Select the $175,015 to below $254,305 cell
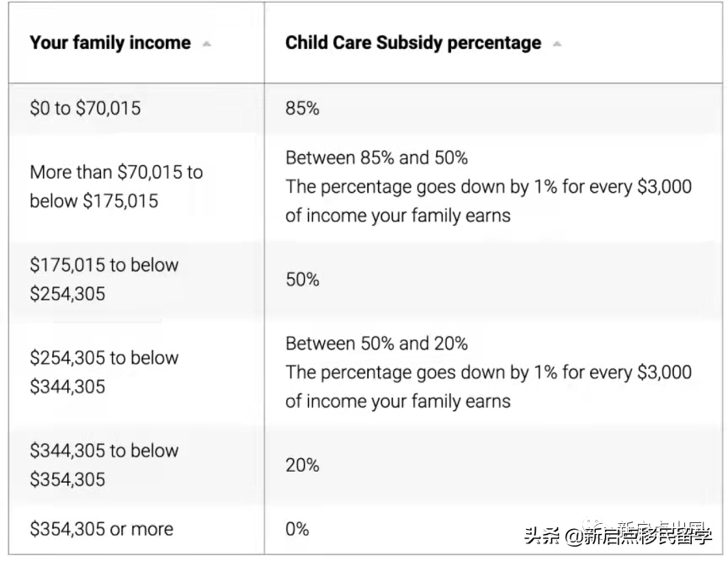The image size is (728, 561). click(104, 280)
